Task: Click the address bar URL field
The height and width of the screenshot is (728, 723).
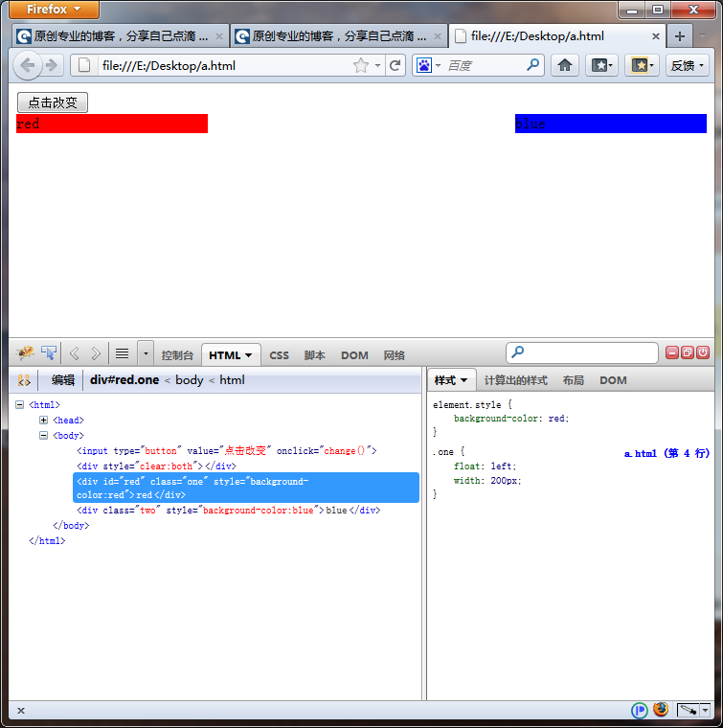Action: [x=223, y=65]
